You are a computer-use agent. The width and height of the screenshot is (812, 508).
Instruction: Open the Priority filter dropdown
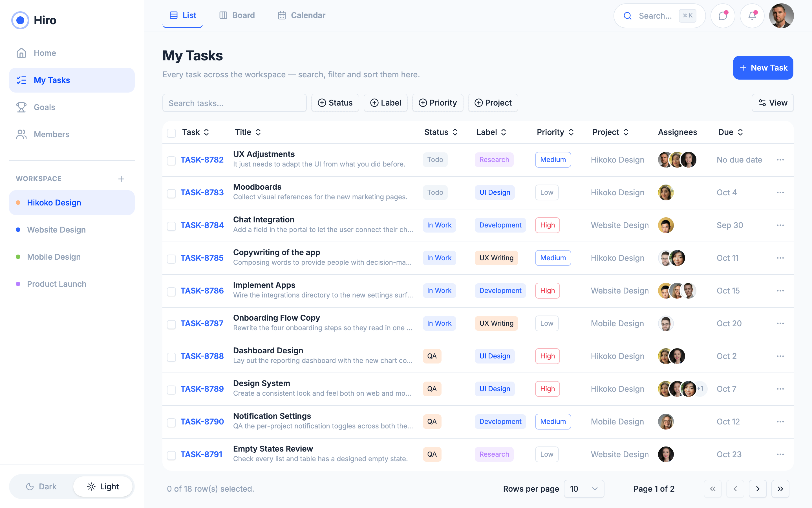click(x=438, y=103)
